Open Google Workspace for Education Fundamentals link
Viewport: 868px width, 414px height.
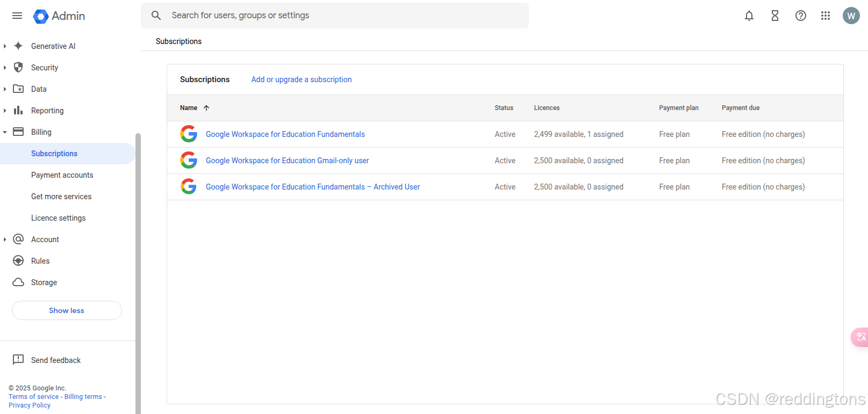click(x=285, y=134)
